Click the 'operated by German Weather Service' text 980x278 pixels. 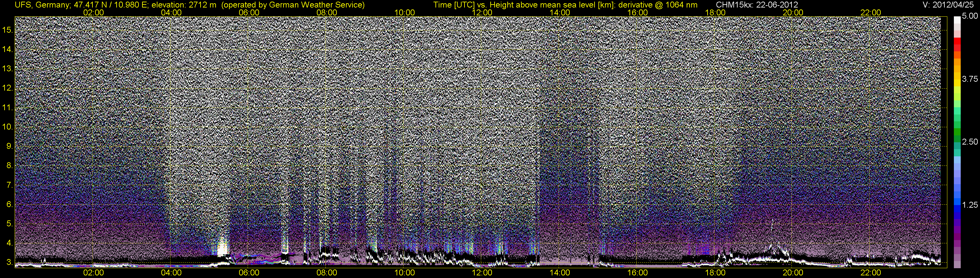[293, 5]
